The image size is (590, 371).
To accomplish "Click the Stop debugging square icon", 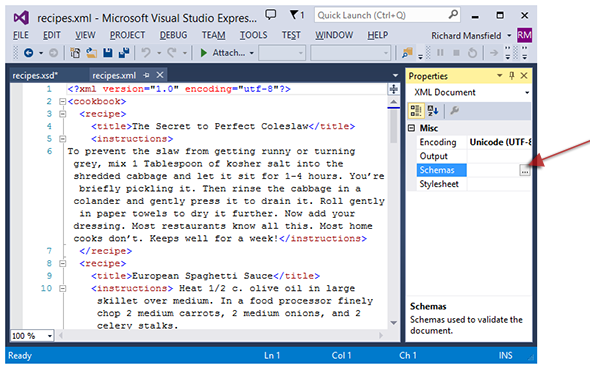I will click(x=456, y=53).
